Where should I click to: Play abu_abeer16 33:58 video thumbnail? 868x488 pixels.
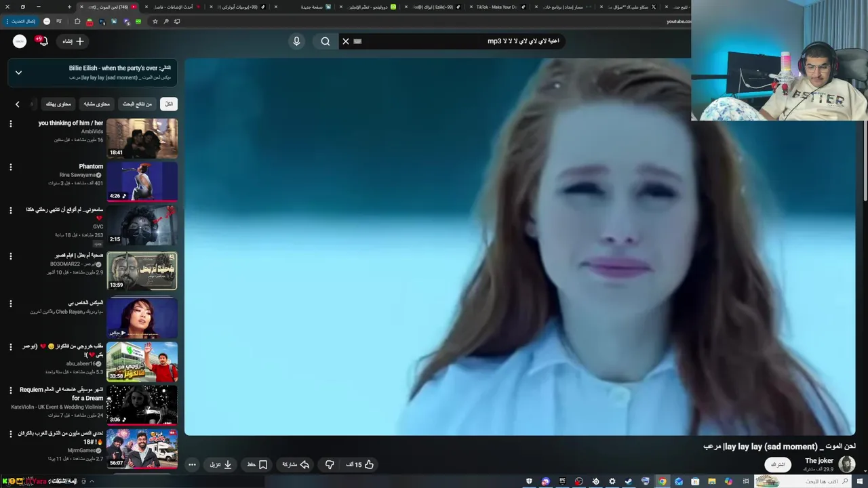[142, 361]
